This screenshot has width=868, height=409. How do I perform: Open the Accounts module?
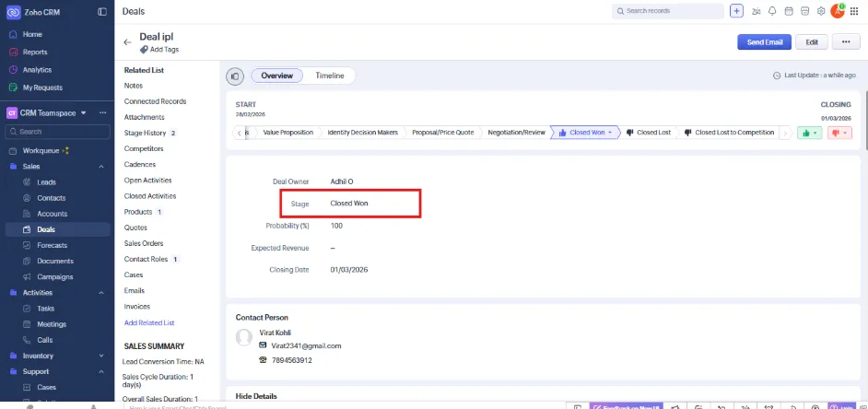click(x=52, y=214)
